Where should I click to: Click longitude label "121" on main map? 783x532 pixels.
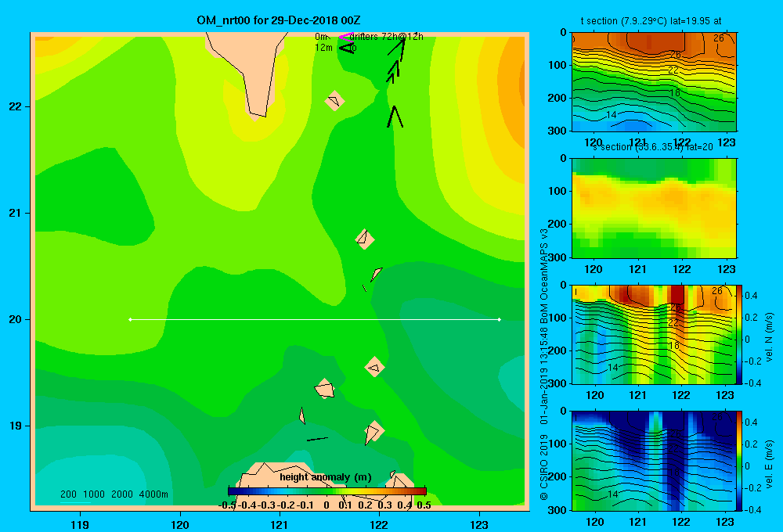280,524
